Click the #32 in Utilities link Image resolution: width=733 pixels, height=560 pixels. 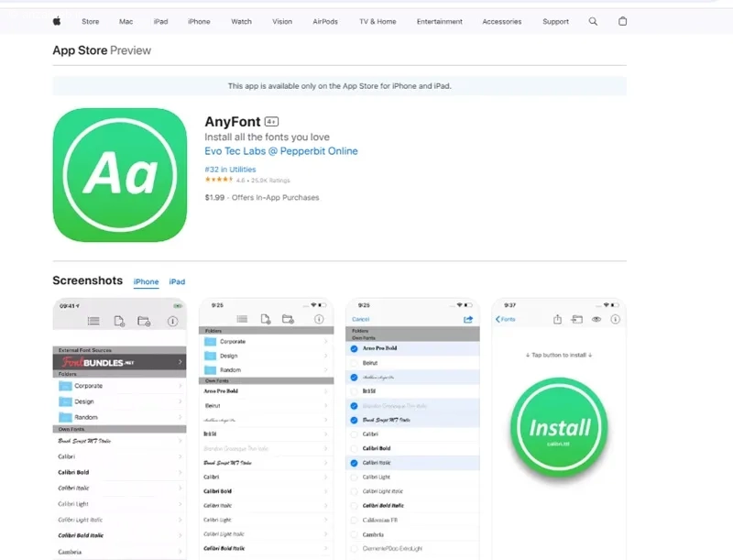point(231,170)
